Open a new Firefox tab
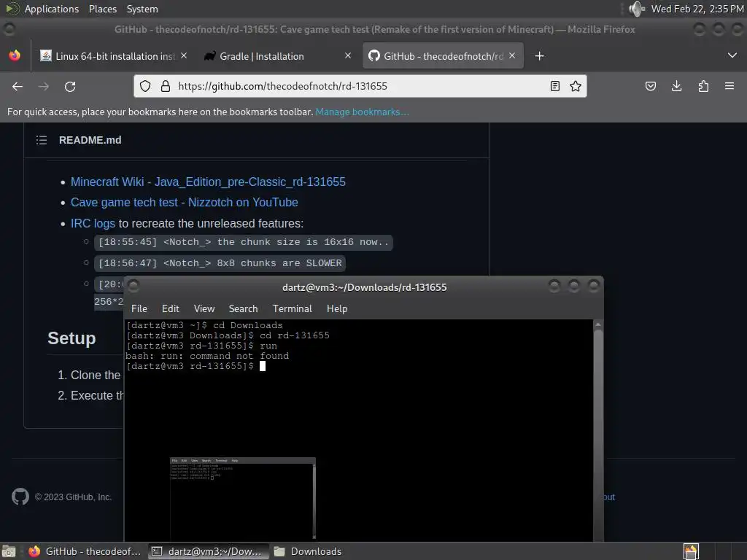The image size is (747, 560). click(x=539, y=56)
